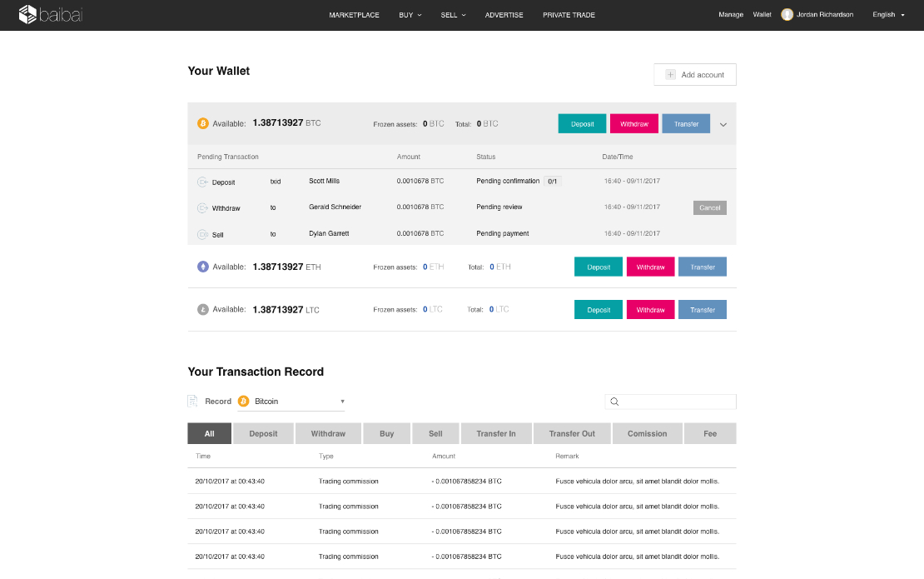Withdraw from the ETH wallet
Viewport: 924px width, 579px height.
[651, 267]
